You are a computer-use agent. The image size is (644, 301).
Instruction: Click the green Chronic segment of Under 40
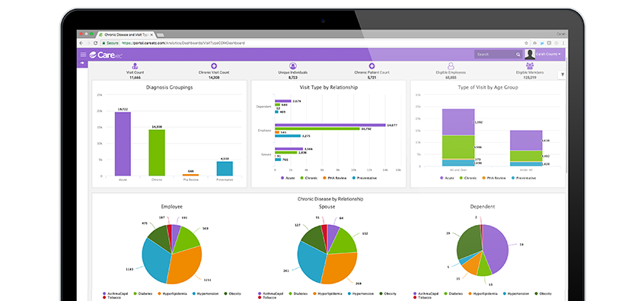click(x=526, y=156)
